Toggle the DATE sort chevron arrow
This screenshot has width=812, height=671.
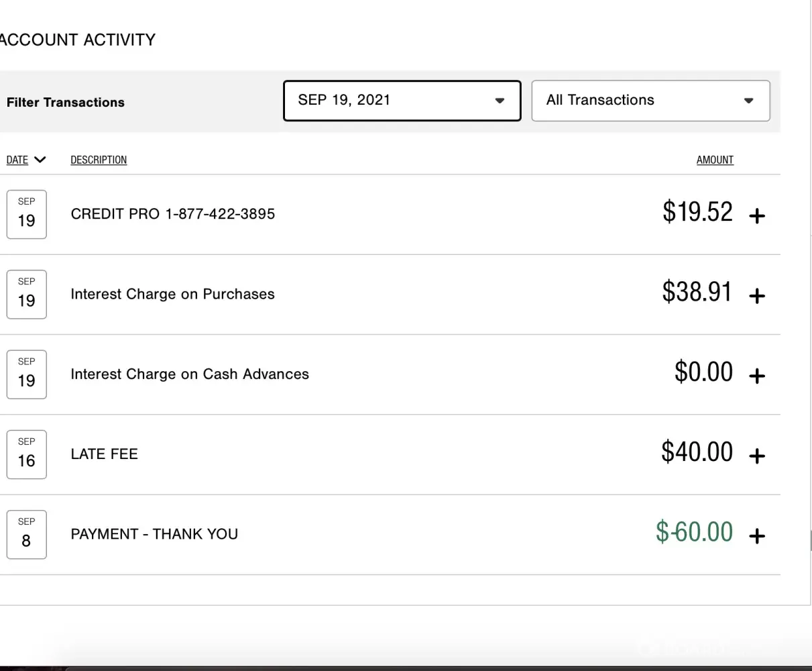point(40,160)
